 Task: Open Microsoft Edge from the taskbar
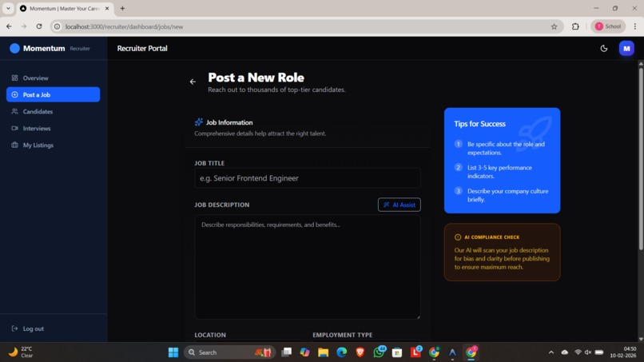pos(342,352)
